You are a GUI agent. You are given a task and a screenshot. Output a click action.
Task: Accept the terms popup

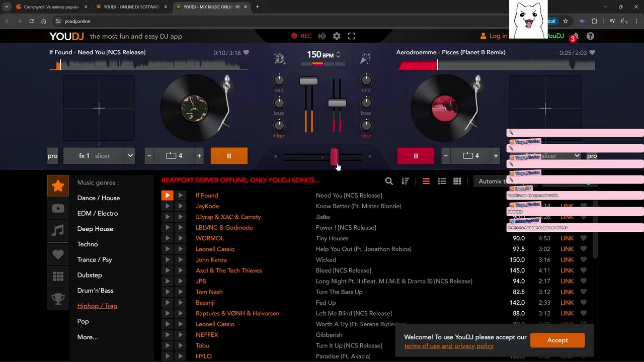click(557, 340)
